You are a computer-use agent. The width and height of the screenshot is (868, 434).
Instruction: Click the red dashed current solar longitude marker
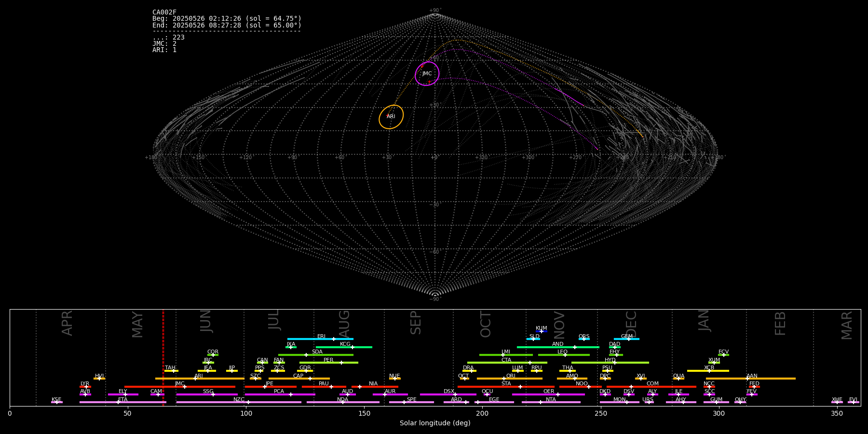point(163,357)
